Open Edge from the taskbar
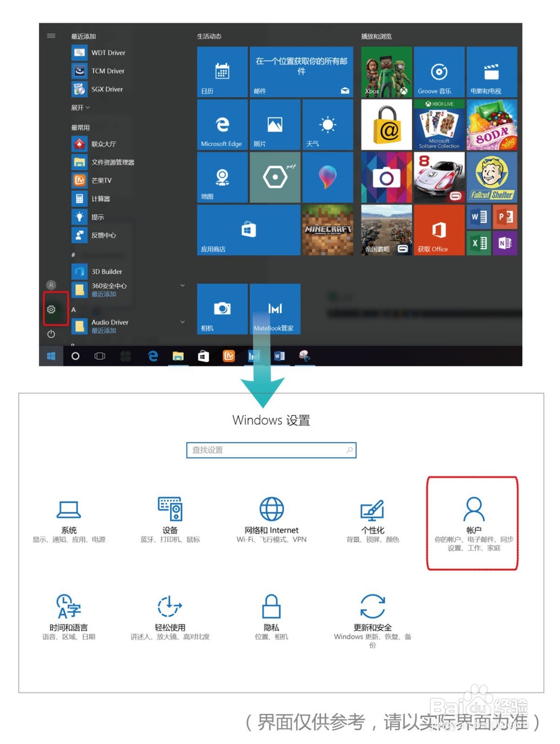The image size is (560, 744). coord(152,356)
